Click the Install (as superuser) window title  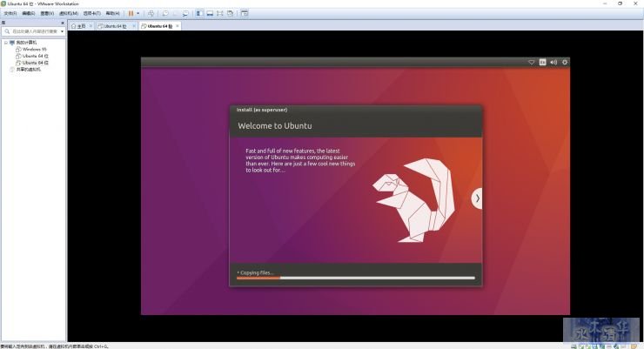point(262,110)
